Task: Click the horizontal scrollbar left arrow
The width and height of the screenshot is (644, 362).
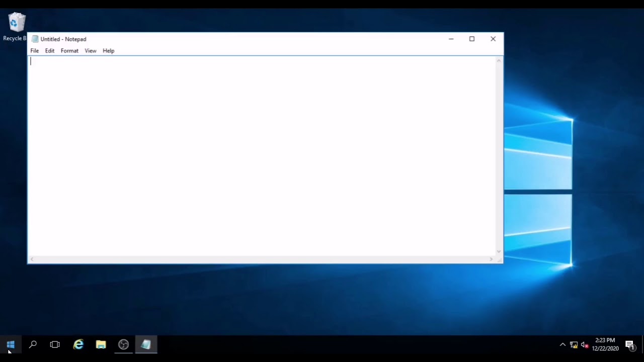Action: click(x=32, y=259)
